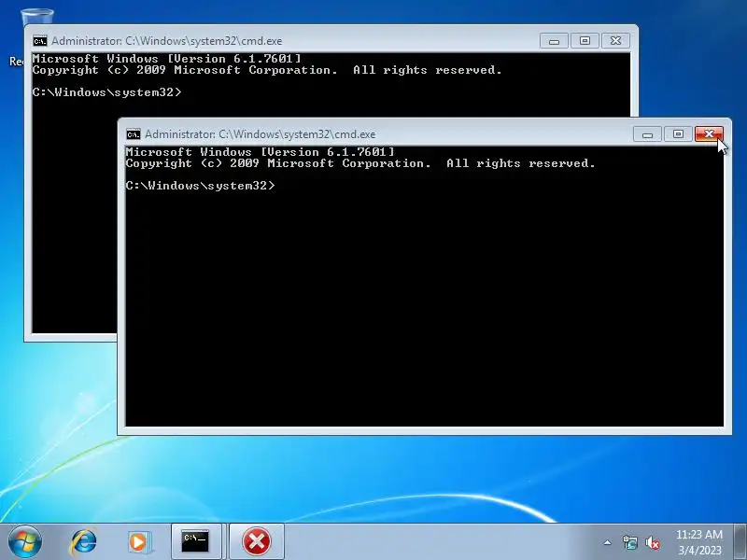Viewport: 747px width, 560px height.
Task: Click the front window's Copyright 2009 line
Action: [x=360, y=163]
